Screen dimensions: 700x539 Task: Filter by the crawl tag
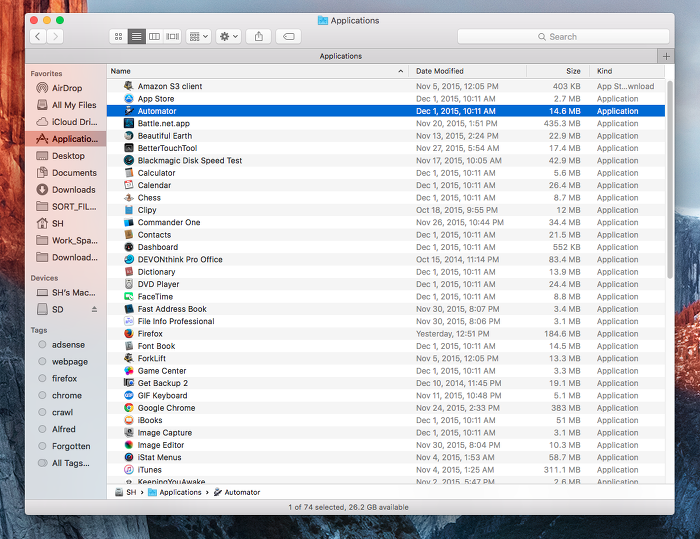click(x=67, y=412)
